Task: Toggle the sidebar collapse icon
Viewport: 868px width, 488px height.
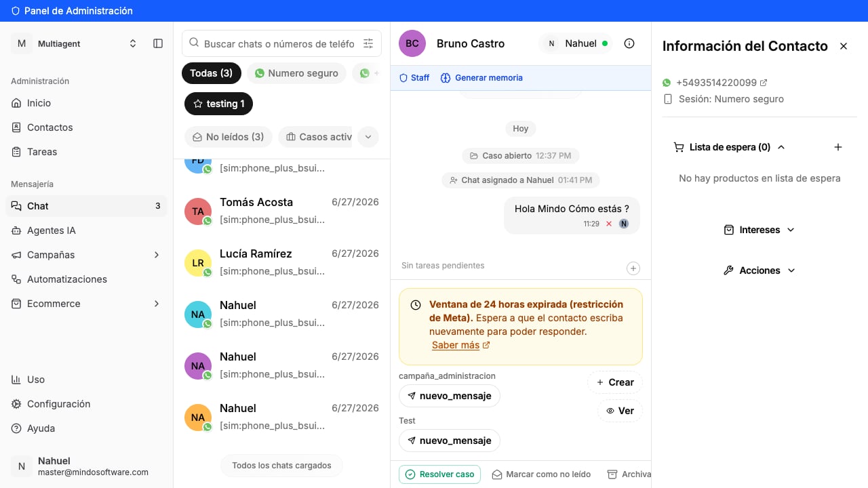Action: [158, 43]
